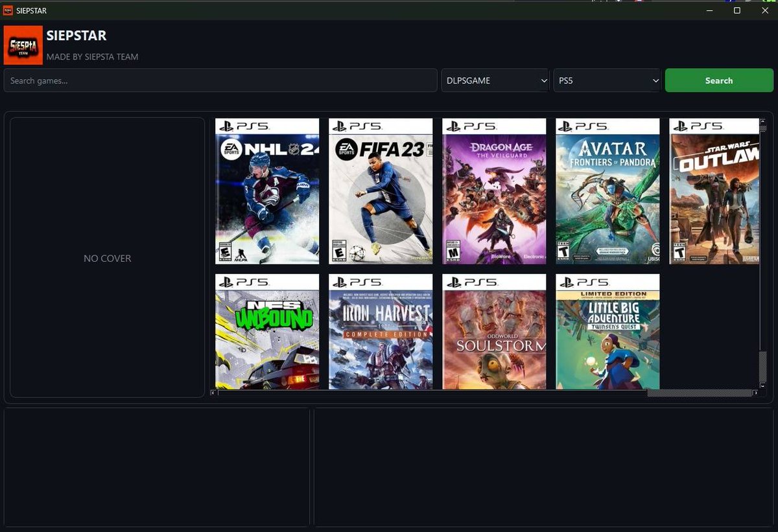Image resolution: width=778 pixels, height=532 pixels.
Task: Click the SIEPSTAR title bar app icon
Action: click(x=8, y=10)
